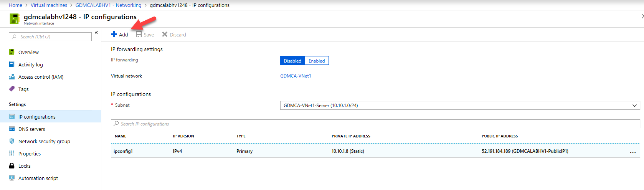Image resolution: width=644 pixels, height=190 pixels.
Task: Select the ipconfig1 name cell
Action: (x=123, y=151)
